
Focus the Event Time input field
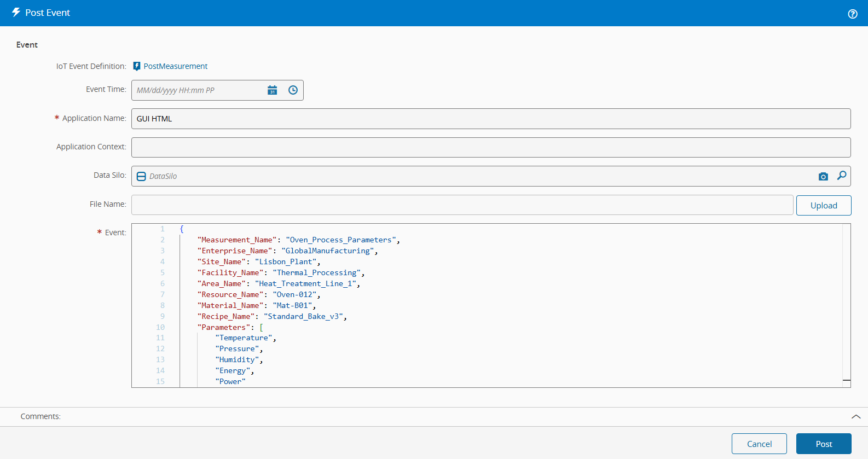tap(197, 90)
